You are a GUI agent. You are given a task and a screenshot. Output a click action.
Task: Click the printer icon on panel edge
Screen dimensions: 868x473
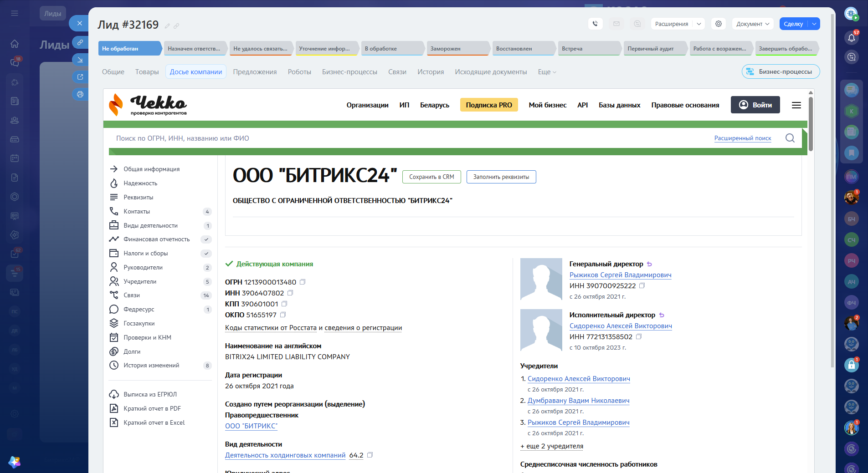point(80,94)
